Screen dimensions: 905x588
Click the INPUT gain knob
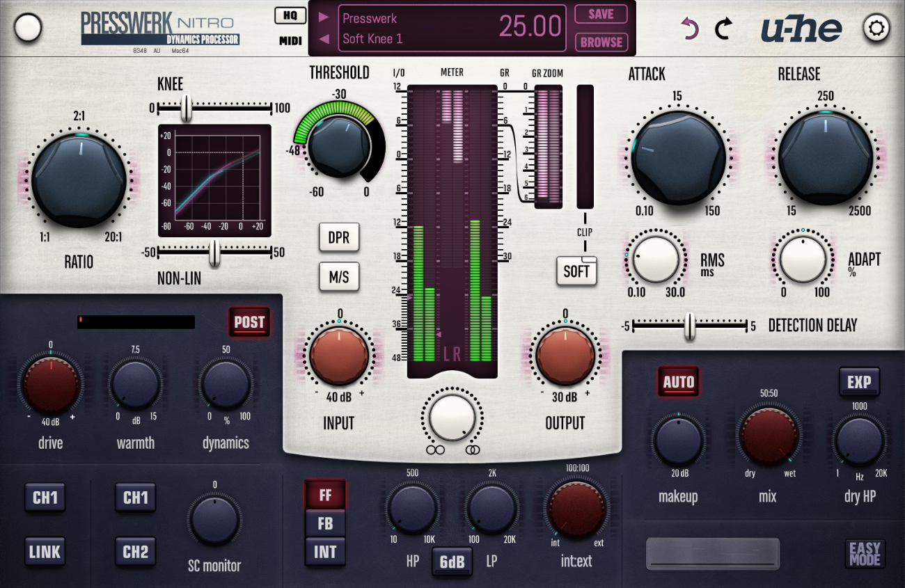point(339,356)
